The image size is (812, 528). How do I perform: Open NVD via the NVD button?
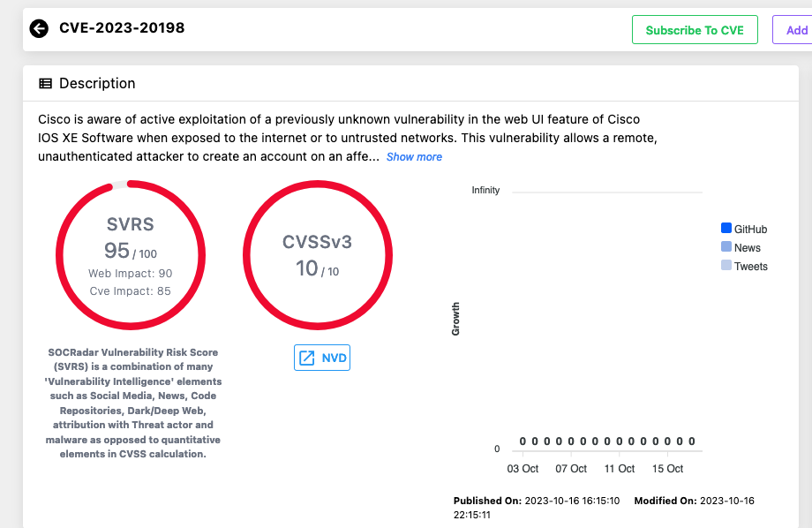tap(322, 357)
